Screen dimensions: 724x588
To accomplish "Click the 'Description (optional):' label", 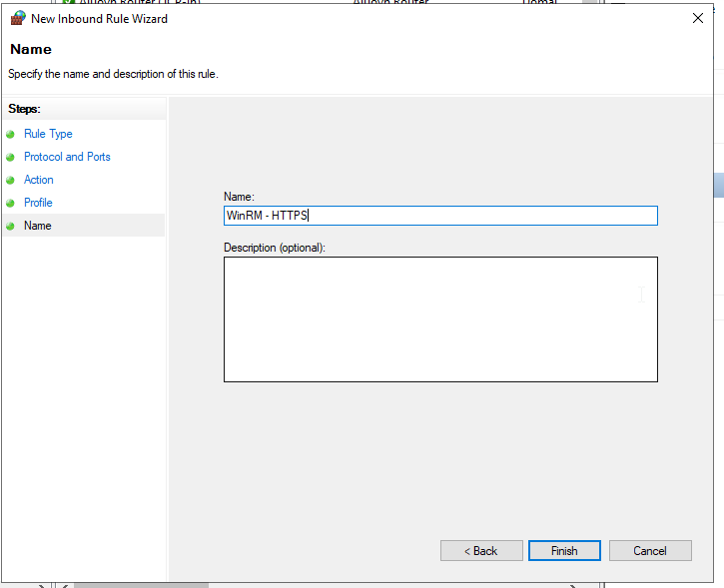I will pyautogui.click(x=275, y=248).
